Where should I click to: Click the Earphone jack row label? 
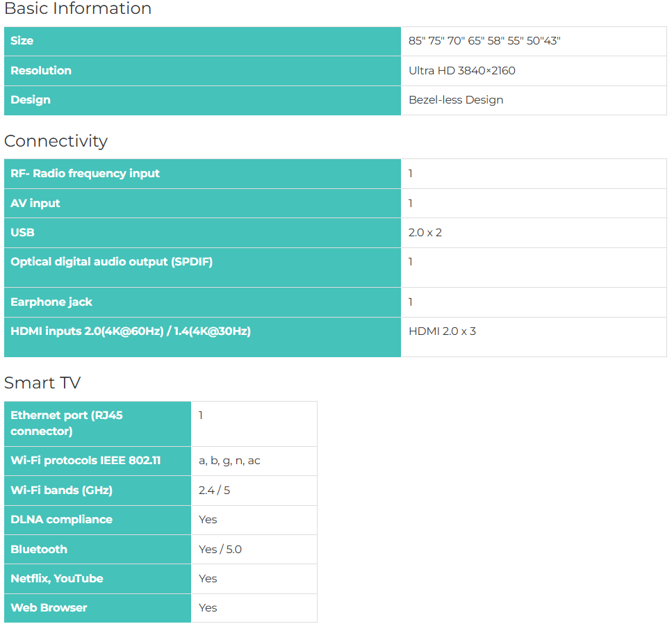pos(51,302)
